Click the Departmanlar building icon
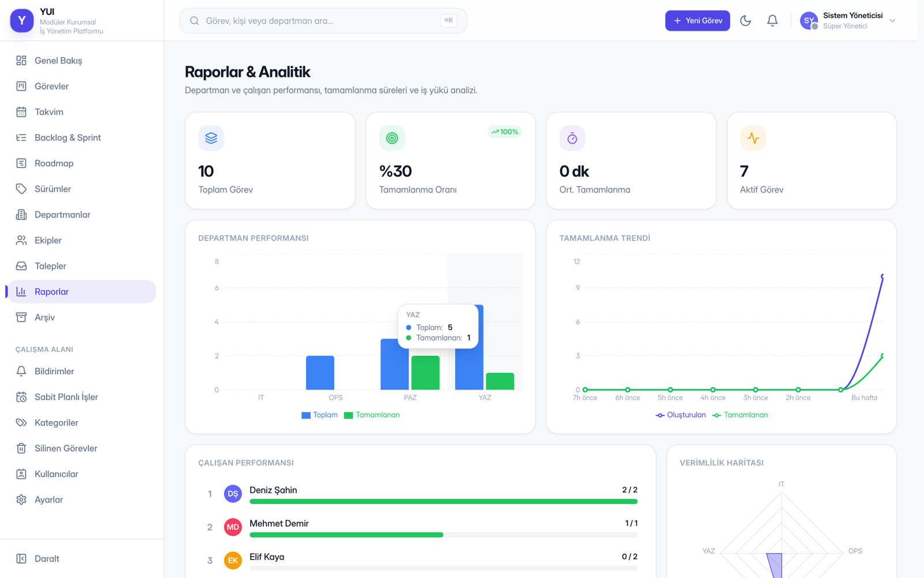The image size is (924, 578). coord(21,214)
